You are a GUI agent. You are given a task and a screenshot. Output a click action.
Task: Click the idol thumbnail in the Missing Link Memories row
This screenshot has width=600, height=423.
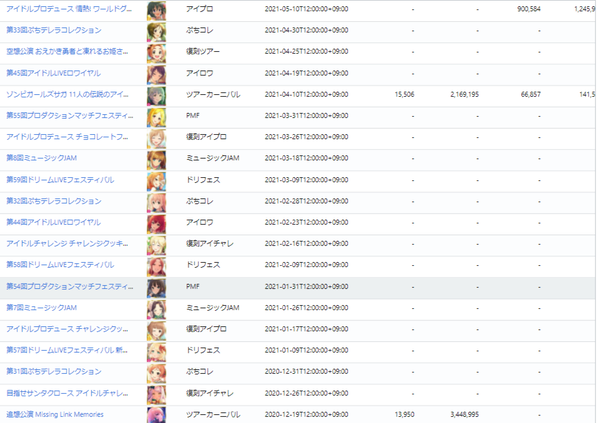[x=157, y=415]
